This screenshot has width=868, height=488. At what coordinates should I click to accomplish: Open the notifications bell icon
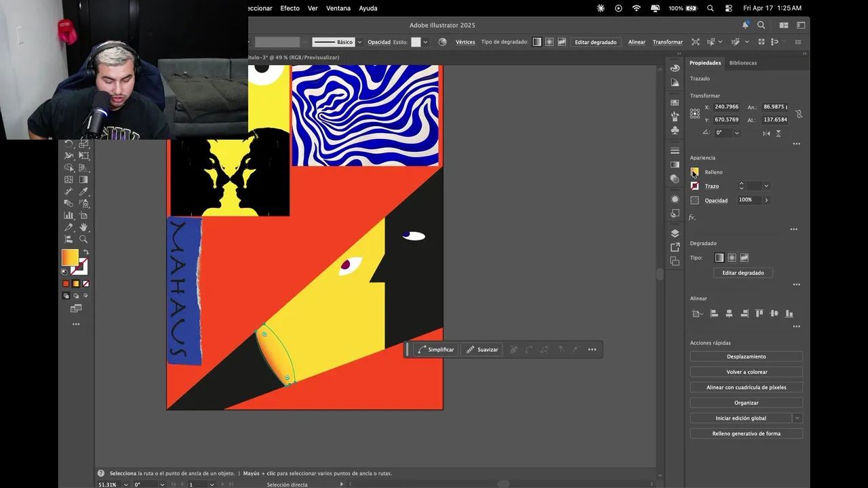pyautogui.click(x=745, y=25)
